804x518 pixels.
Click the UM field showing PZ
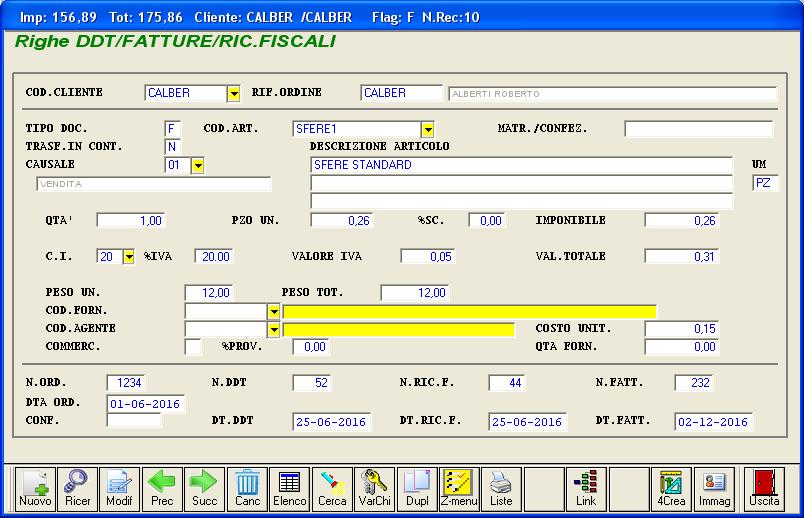coord(765,183)
